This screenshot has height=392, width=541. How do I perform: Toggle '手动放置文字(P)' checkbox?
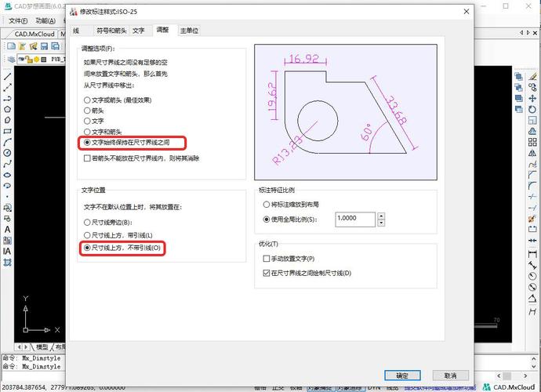tap(289, 259)
